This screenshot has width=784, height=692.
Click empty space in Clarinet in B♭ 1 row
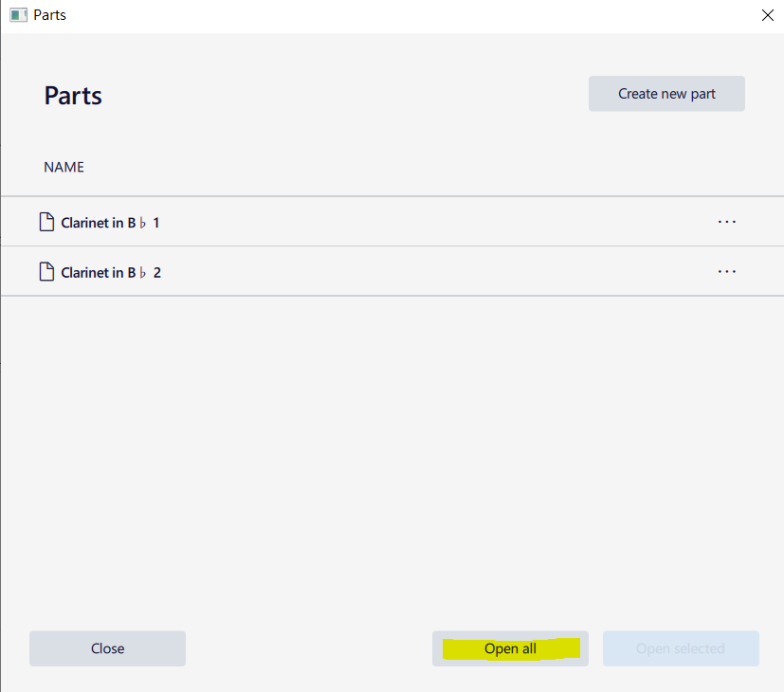coord(427,222)
